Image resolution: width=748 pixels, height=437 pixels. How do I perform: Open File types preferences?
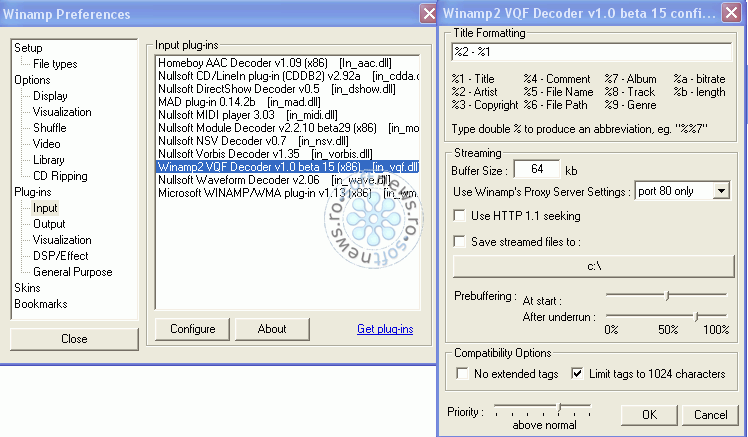tap(55, 64)
